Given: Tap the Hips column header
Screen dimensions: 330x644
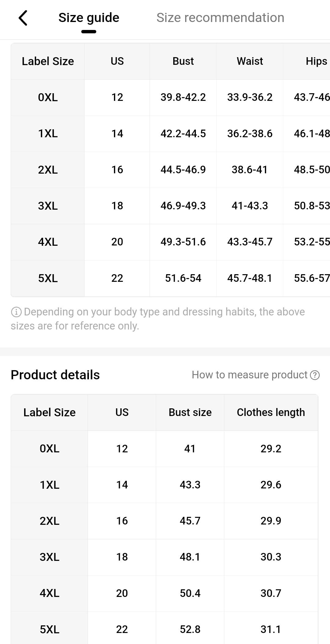Looking at the screenshot, I should point(316,61).
